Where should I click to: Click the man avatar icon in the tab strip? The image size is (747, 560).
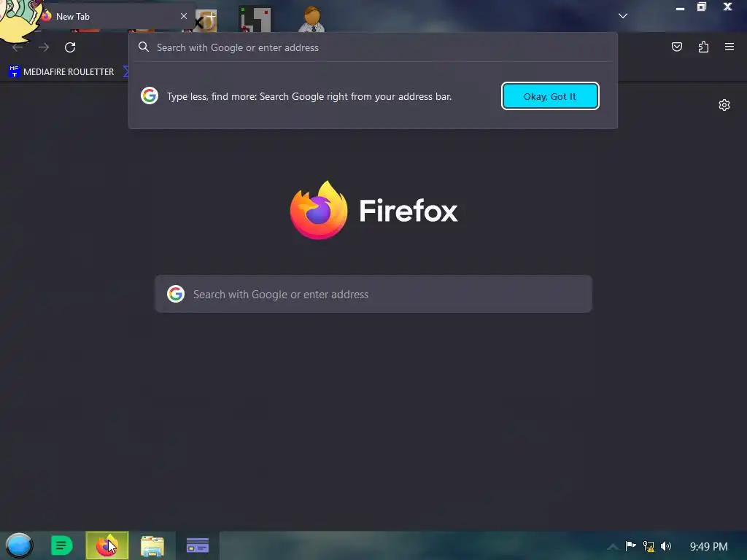[x=311, y=19]
